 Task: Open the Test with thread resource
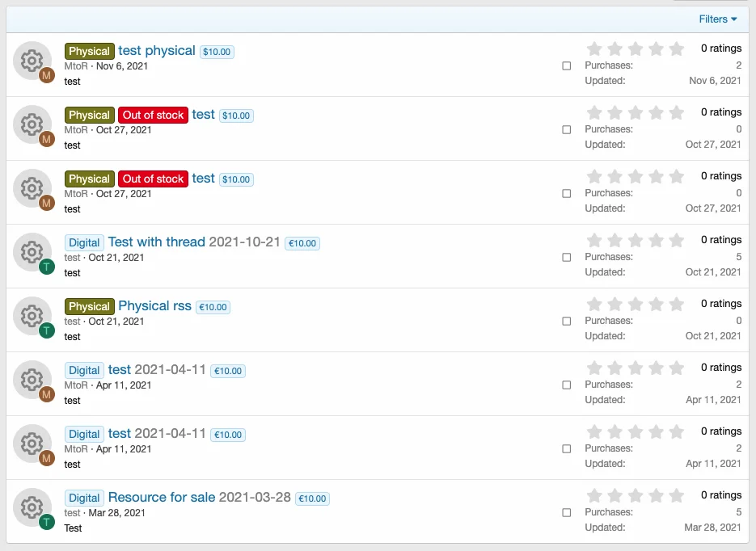tap(156, 242)
